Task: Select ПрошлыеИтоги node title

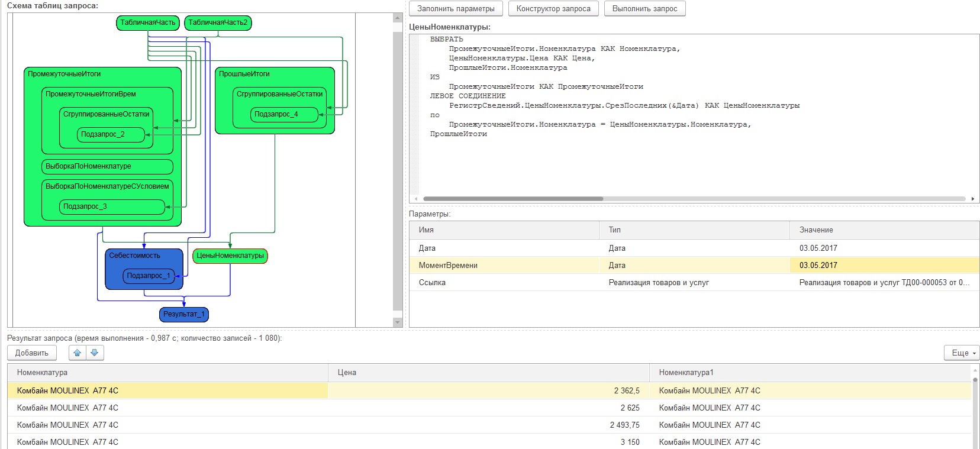Action: [244, 74]
